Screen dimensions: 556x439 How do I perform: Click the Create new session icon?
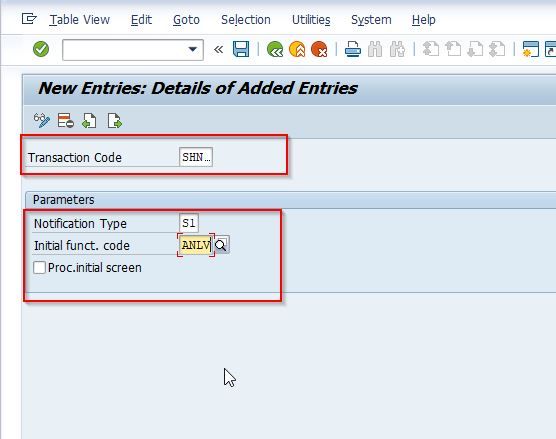click(x=530, y=49)
